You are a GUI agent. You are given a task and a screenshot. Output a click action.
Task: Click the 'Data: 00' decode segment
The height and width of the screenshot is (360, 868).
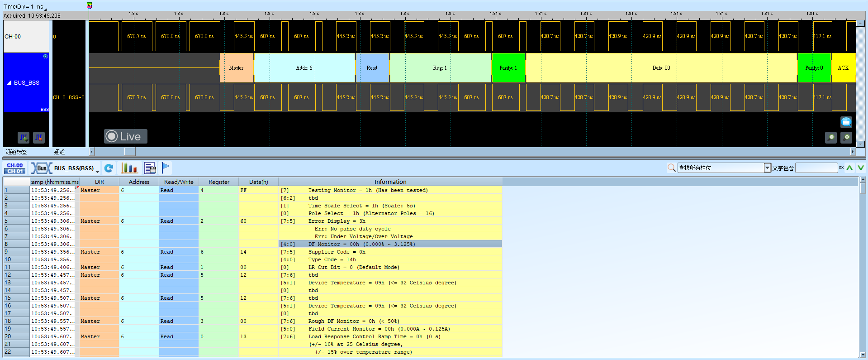pos(661,68)
